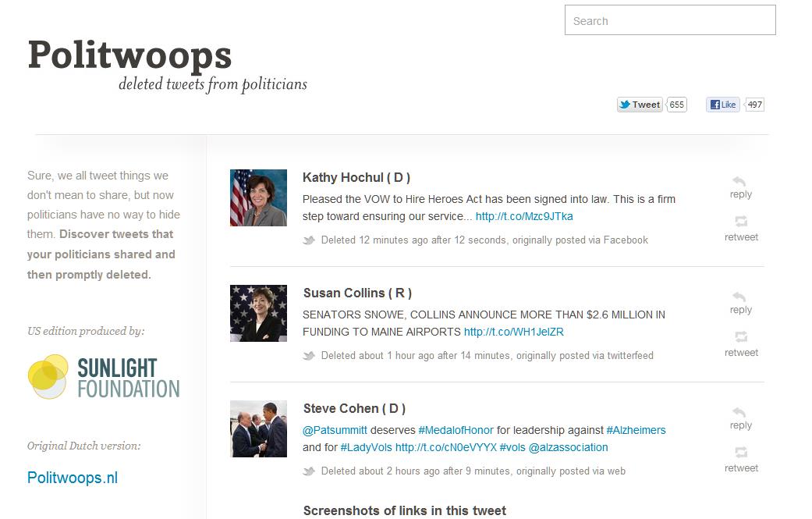Image resolution: width=812 pixels, height=519 pixels.
Task: Click the reply arrow icon on Kathy Hochul's tweet
Action: pos(739,182)
